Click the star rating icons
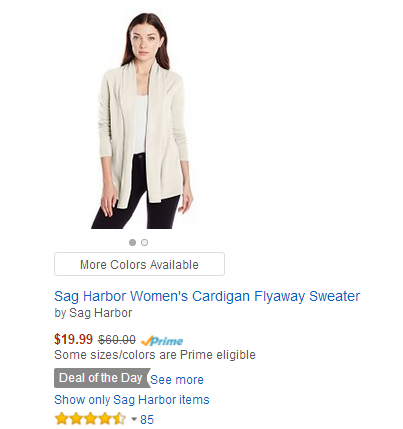The width and height of the screenshot is (403, 429). coord(90,419)
